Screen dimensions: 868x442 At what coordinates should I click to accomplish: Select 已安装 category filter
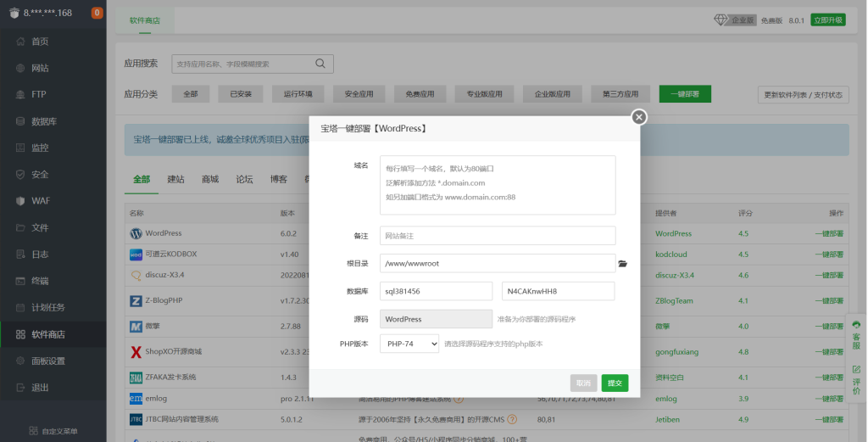click(241, 93)
